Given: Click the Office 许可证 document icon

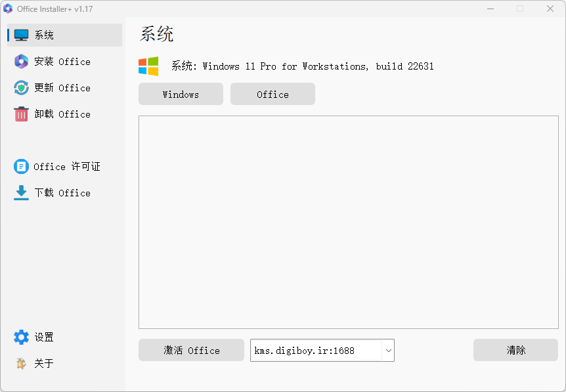Looking at the screenshot, I should pos(20,166).
